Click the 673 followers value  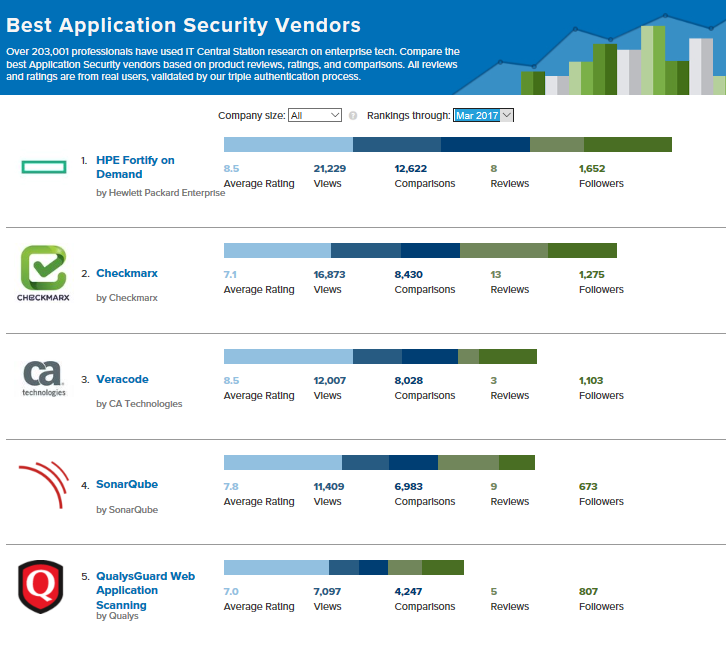[x=588, y=487]
